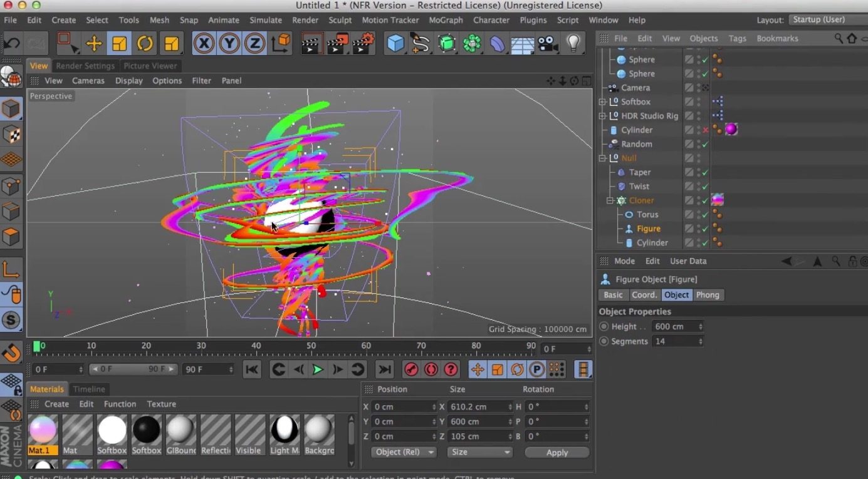Select the Scale tool

119,43
